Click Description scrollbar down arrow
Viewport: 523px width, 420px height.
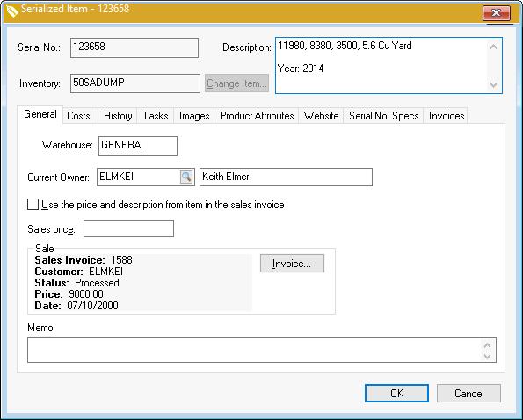pos(494,84)
